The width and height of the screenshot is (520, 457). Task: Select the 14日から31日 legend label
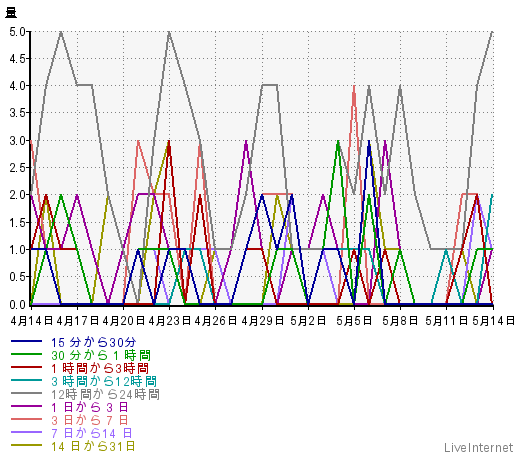(x=93, y=446)
